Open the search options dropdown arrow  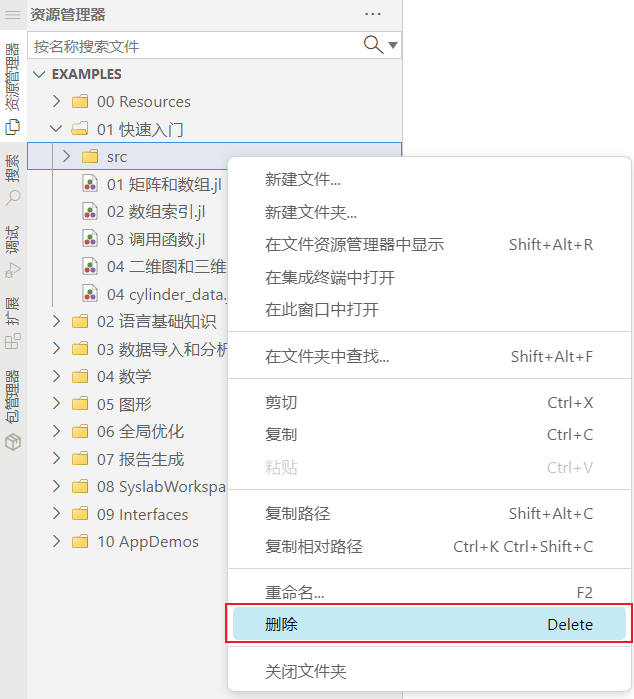393,45
